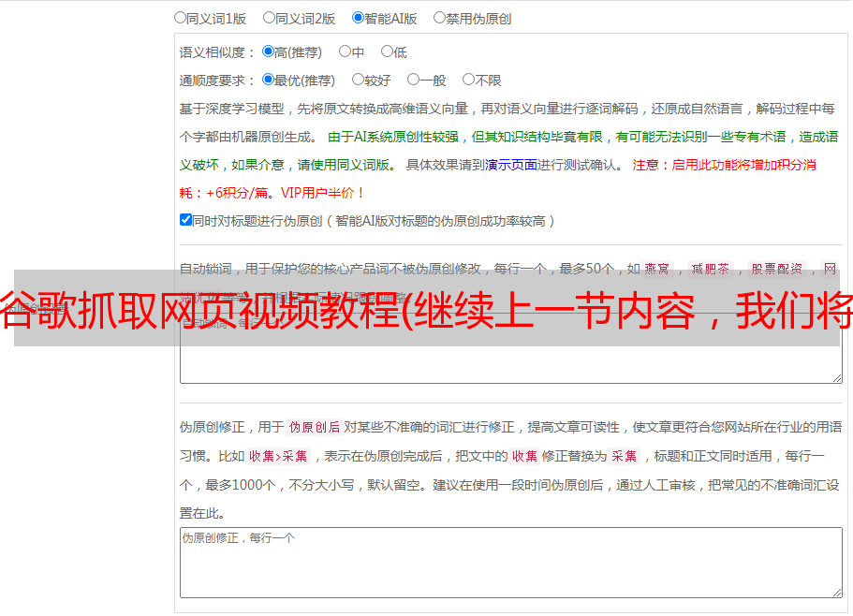Set 语义相似度 to 高(推荐)
This screenshot has width=853, height=616.
point(268,51)
